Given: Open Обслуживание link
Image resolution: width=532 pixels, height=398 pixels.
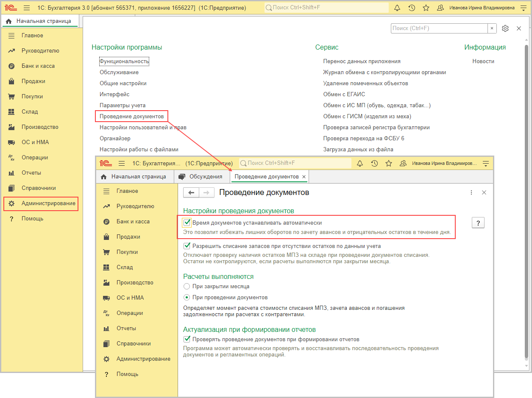Looking at the screenshot, I should tap(119, 72).
